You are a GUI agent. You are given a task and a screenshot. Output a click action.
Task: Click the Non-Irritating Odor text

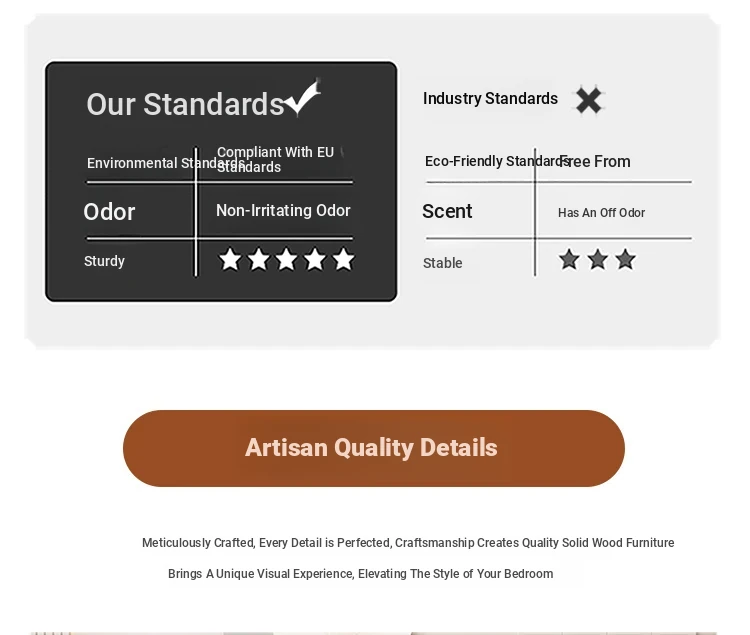tap(283, 211)
